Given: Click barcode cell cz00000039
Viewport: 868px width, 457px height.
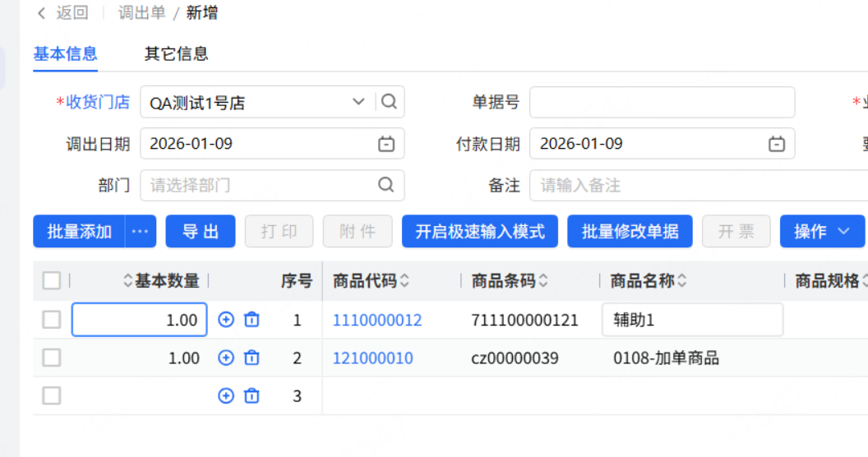Looking at the screenshot, I should (515, 358).
